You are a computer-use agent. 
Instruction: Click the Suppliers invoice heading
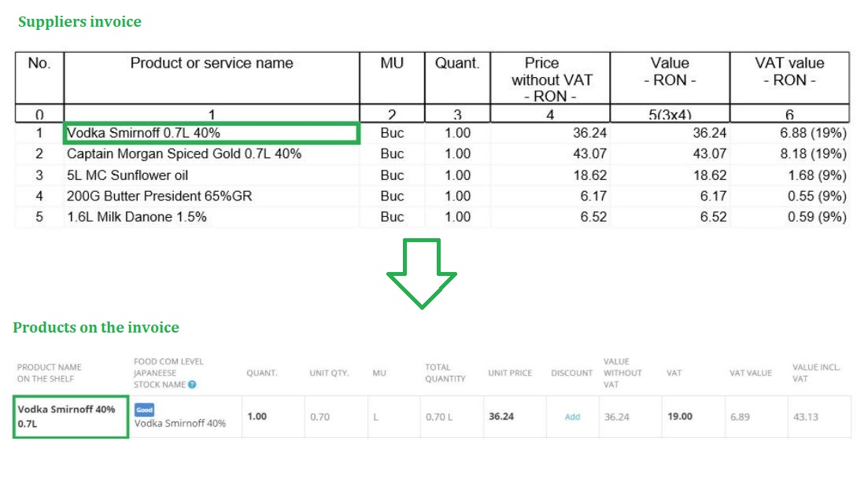[x=79, y=21]
